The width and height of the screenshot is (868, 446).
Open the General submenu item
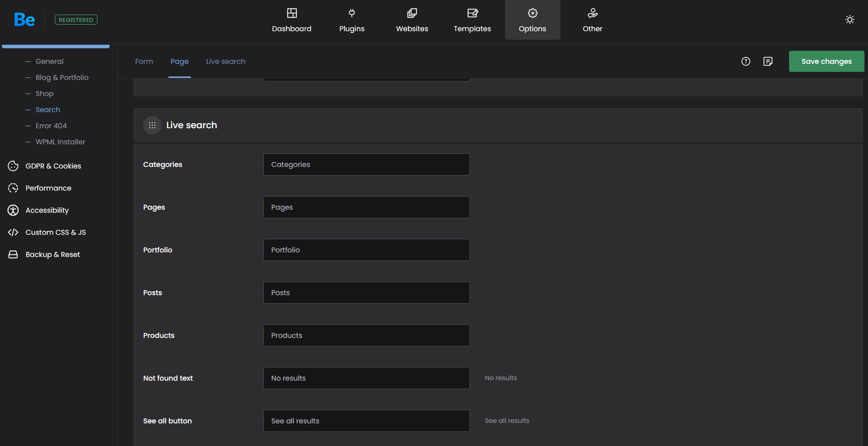pyautogui.click(x=49, y=61)
